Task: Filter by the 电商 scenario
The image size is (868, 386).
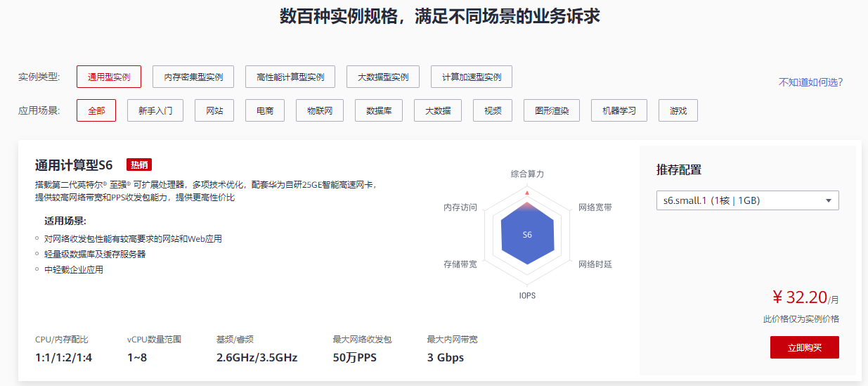Action: tap(265, 110)
